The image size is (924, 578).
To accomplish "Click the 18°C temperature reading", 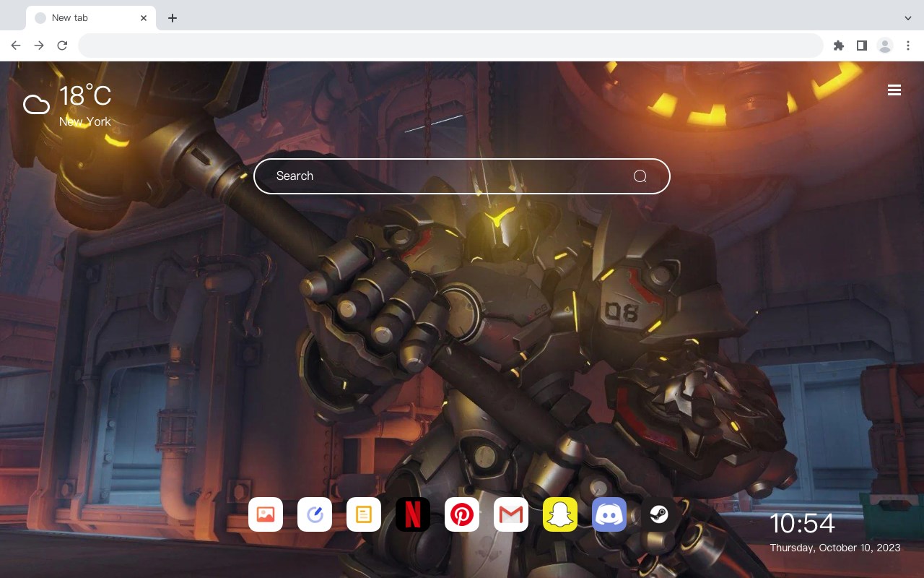I will pyautogui.click(x=85, y=96).
